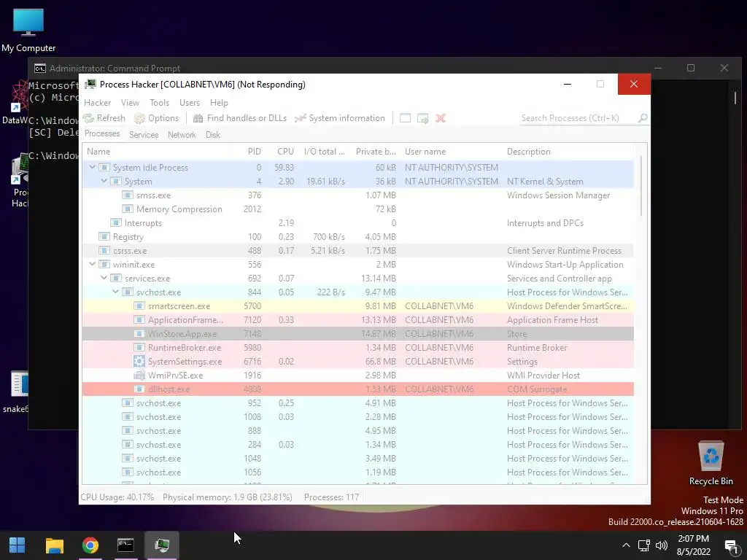
Task: Switch to the Services tab
Action: tap(144, 135)
